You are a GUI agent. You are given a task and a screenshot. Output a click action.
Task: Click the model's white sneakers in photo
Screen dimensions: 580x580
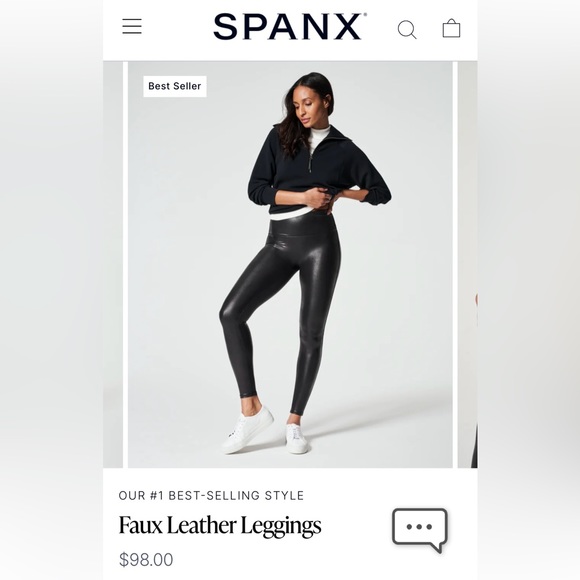pos(265,431)
